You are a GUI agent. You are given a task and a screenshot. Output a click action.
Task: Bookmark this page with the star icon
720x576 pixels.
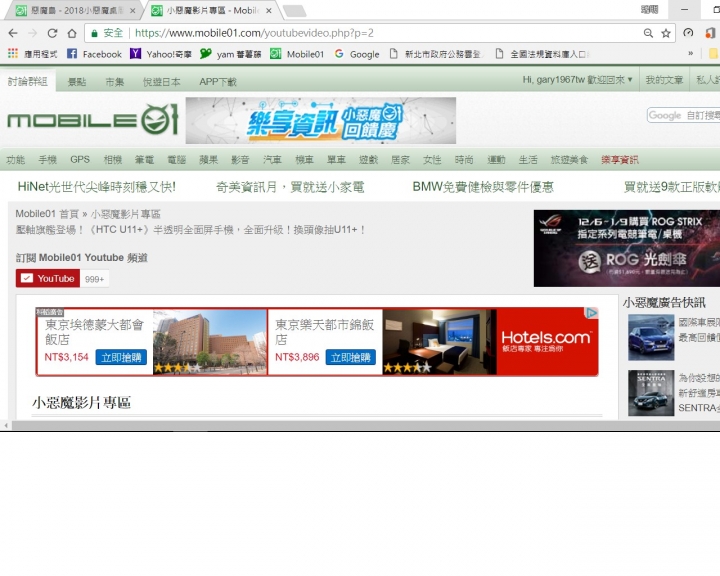pyautogui.click(x=665, y=33)
